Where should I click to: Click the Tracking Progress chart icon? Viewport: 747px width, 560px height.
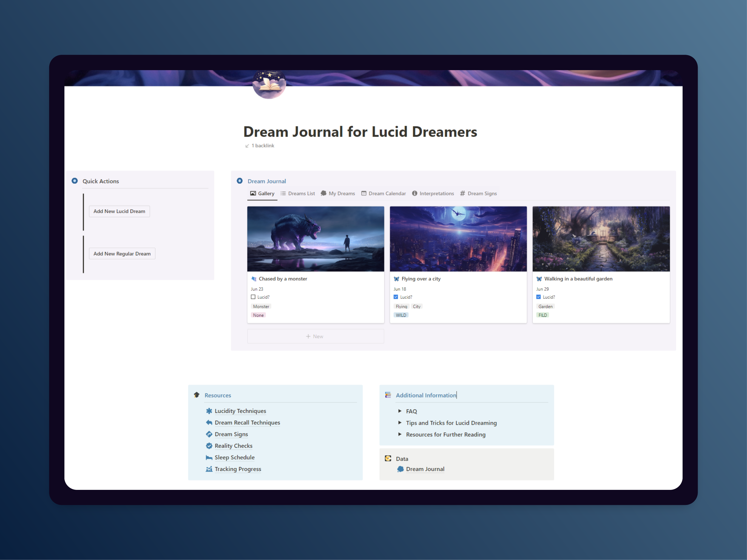(209, 469)
